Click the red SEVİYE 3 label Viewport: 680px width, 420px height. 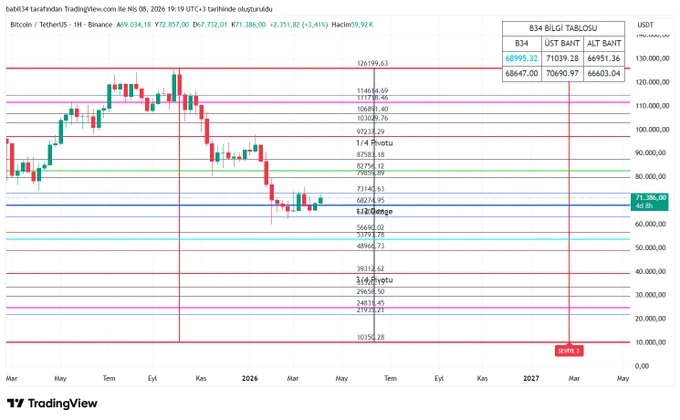coord(569,351)
